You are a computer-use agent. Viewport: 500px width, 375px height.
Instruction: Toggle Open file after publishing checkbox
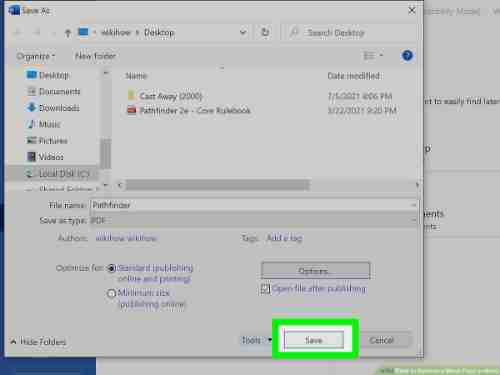[265, 289]
